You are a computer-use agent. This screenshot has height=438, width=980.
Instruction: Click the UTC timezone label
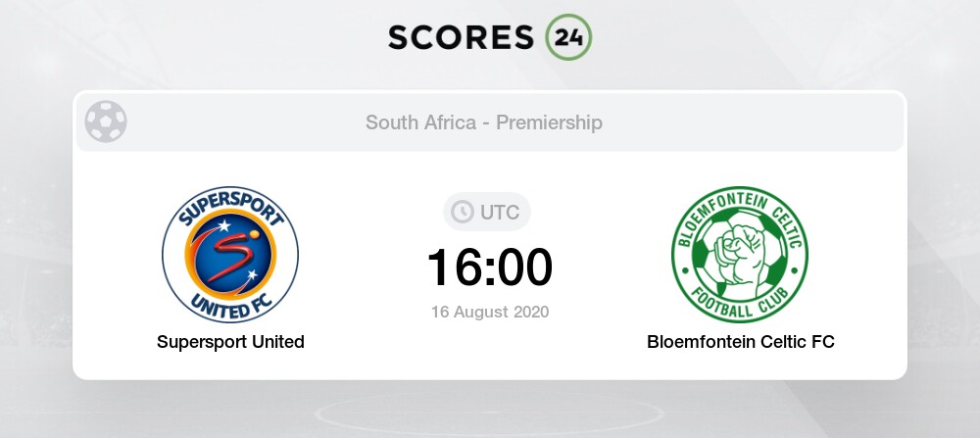(x=501, y=212)
